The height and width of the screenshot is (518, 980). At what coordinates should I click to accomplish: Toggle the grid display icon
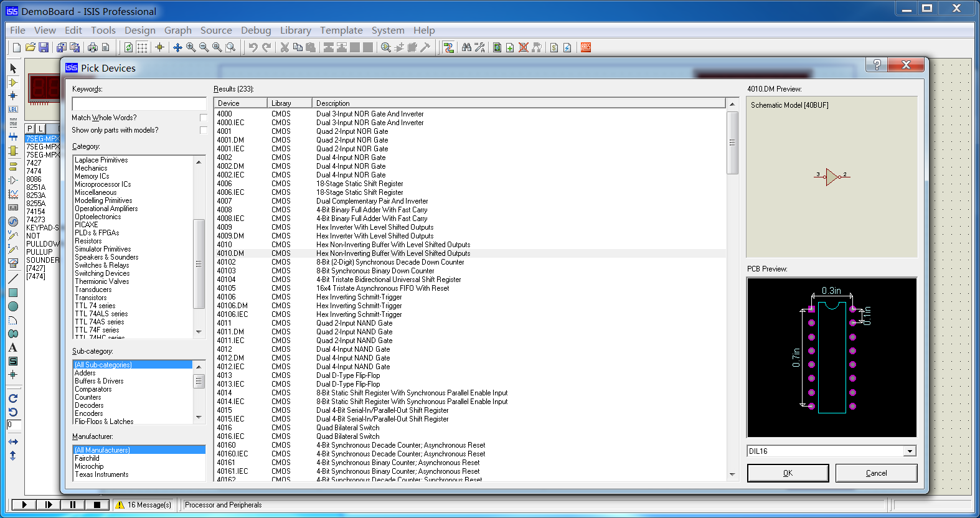[x=142, y=47]
